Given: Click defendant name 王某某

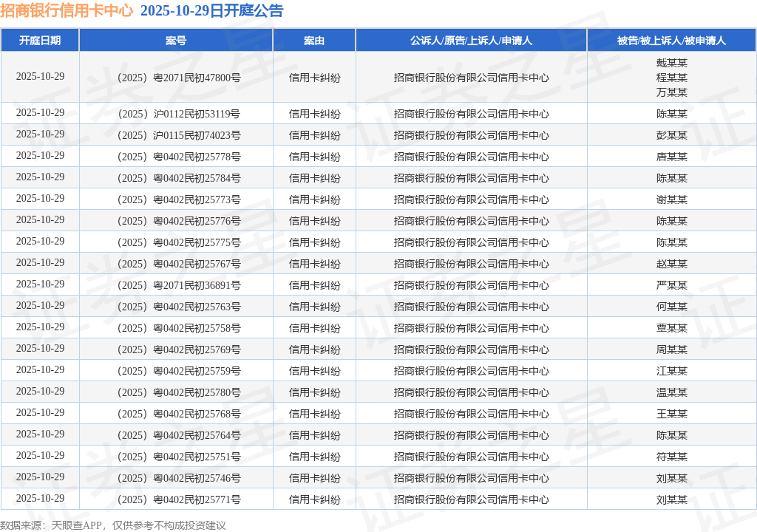Looking at the screenshot, I should point(671,414).
